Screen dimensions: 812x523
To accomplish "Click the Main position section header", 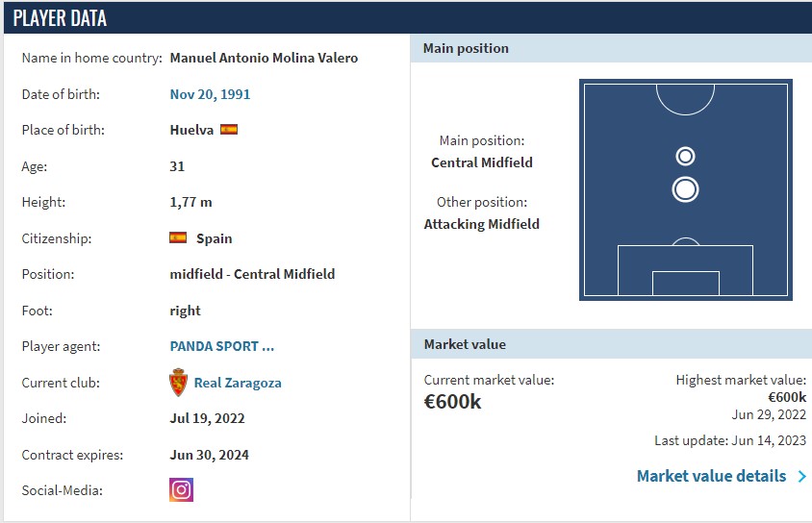I will (x=611, y=49).
